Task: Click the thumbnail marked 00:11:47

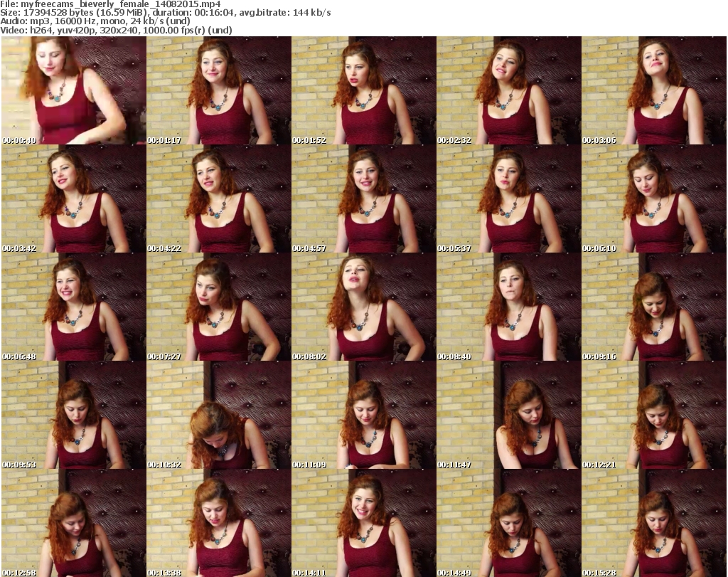Action: pos(509,415)
